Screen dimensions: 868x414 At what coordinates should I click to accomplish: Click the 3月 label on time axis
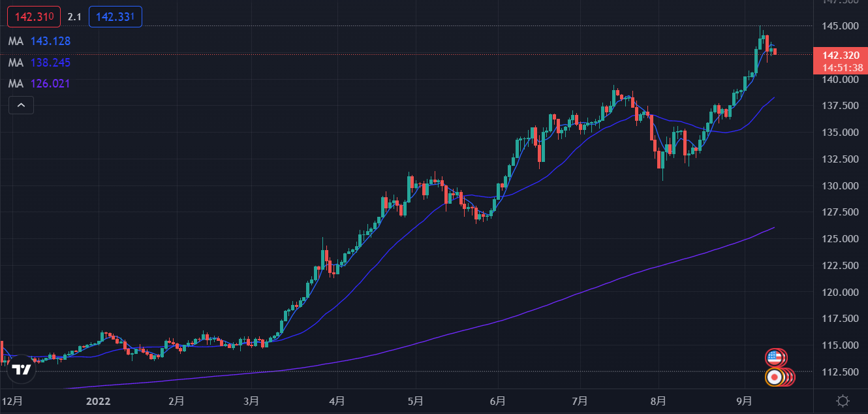[253, 400]
